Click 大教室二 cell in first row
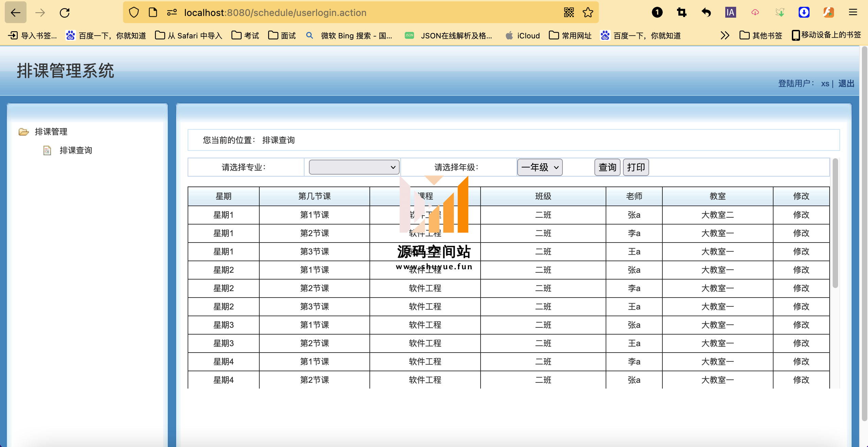Image resolution: width=868 pixels, height=447 pixels. pos(718,215)
